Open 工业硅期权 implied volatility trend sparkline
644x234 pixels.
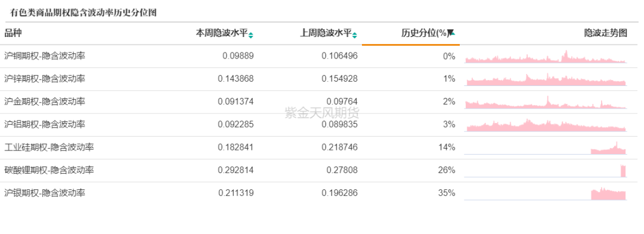(x=546, y=148)
